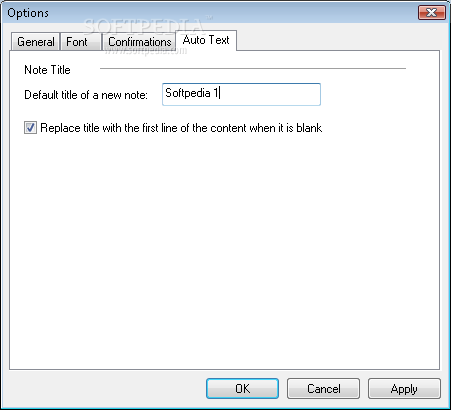Click the blank area of the Auto Text panel
Screen dimensions: 451x410
point(224,250)
